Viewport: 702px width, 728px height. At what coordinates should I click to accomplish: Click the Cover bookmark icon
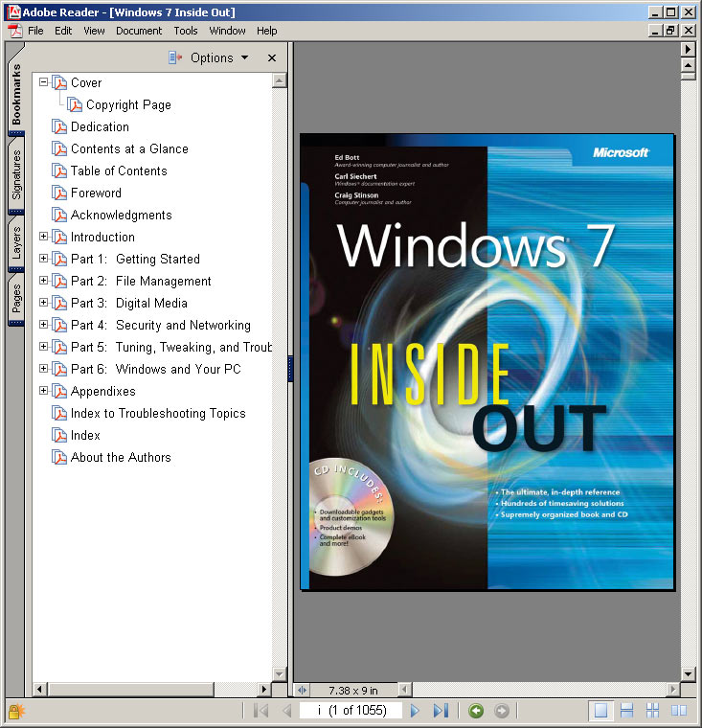[x=59, y=82]
